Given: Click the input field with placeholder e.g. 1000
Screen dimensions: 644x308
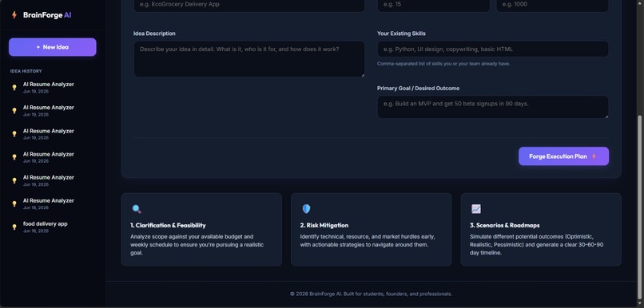Looking at the screenshot, I should [x=552, y=5].
